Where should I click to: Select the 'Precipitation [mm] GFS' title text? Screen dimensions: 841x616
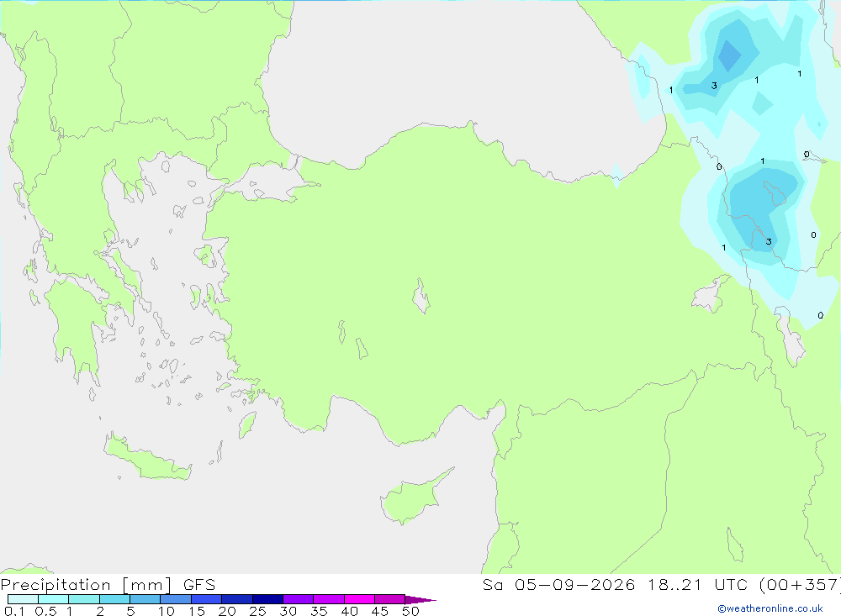108,585
